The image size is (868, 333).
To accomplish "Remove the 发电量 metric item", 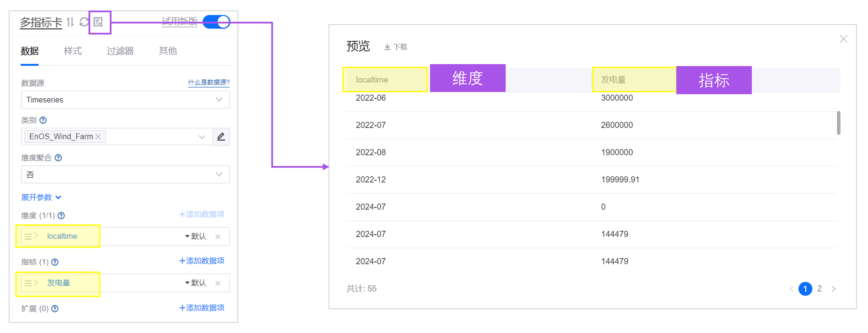I will click(218, 283).
